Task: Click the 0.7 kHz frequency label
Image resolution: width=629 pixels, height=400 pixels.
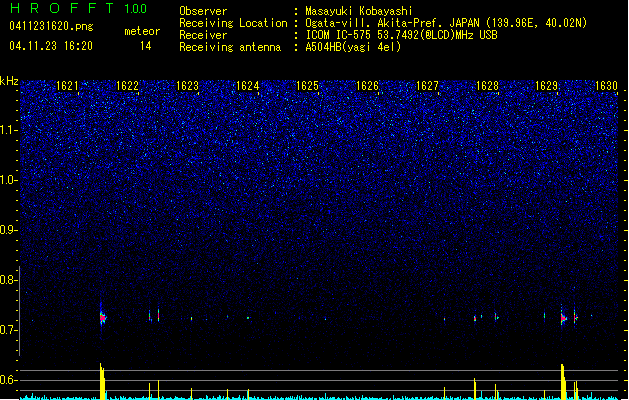Action: click(8, 330)
